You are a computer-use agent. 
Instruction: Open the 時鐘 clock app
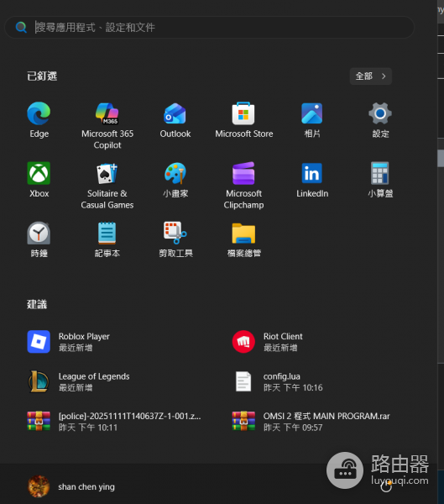coord(39,239)
